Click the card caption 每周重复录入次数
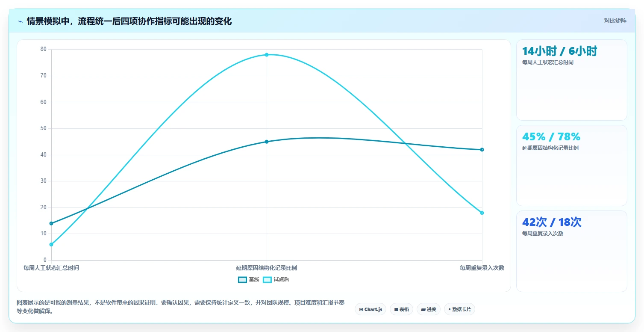 point(543,234)
